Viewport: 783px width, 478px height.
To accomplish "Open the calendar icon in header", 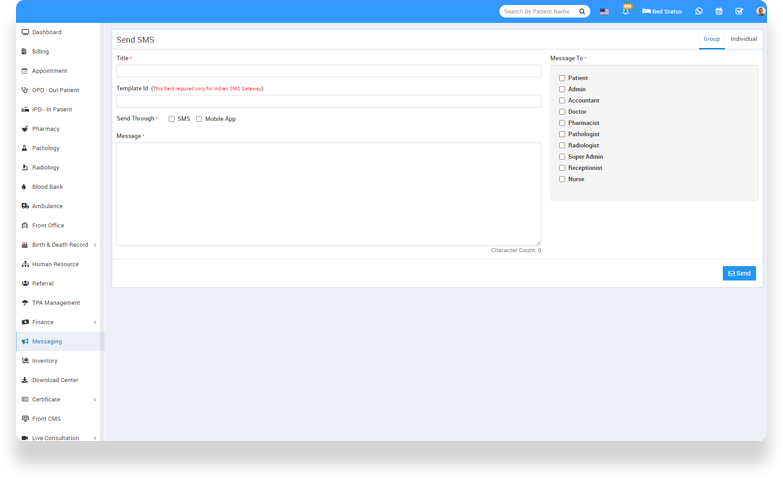I will click(x=719, y=12).
